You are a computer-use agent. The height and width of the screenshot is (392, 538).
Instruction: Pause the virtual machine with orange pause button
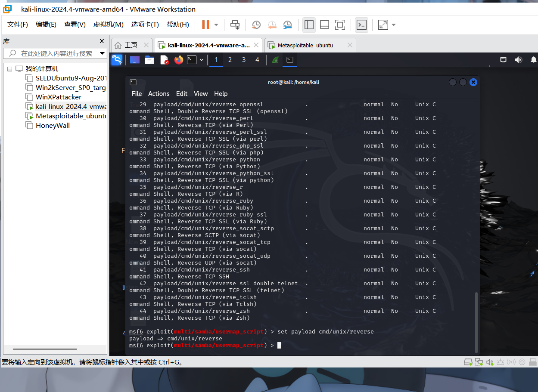click(x=205, y=25)
